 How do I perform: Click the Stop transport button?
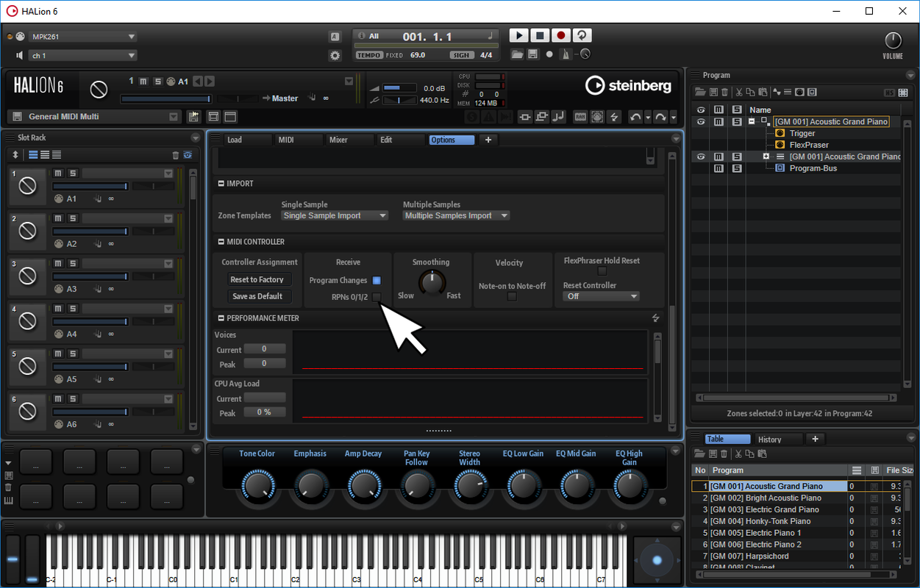pyautogui.click(x=540, y=35)
